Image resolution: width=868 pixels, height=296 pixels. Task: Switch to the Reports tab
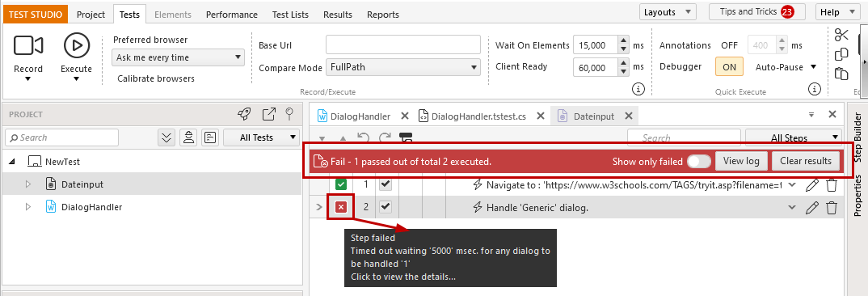[382, 15]
